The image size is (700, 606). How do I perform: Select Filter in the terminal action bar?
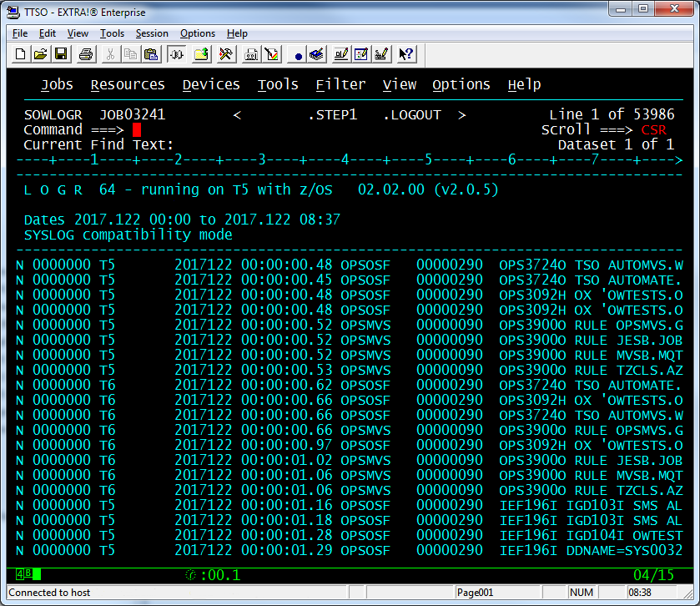(x=340, y=84)
